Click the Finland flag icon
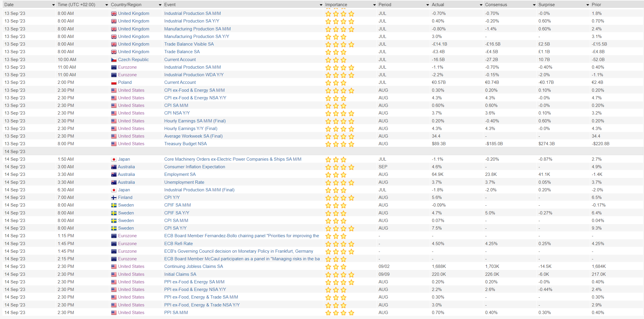Image resolution: width=644 pixels, height=319 pixels. click(114, 198)
